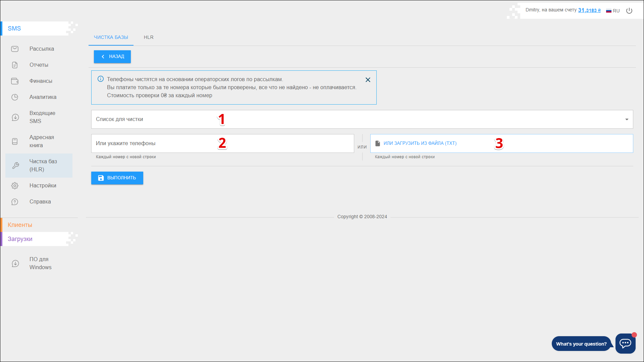Open the RU language selector
This screenshot has height=362, width=644.
coord(613,11)
